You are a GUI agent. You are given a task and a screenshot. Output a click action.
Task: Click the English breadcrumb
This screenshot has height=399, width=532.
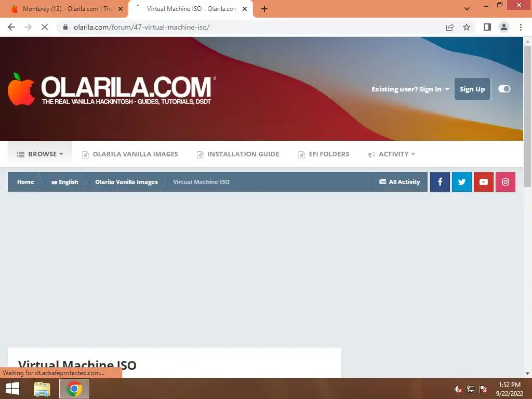tap(64, 182)
